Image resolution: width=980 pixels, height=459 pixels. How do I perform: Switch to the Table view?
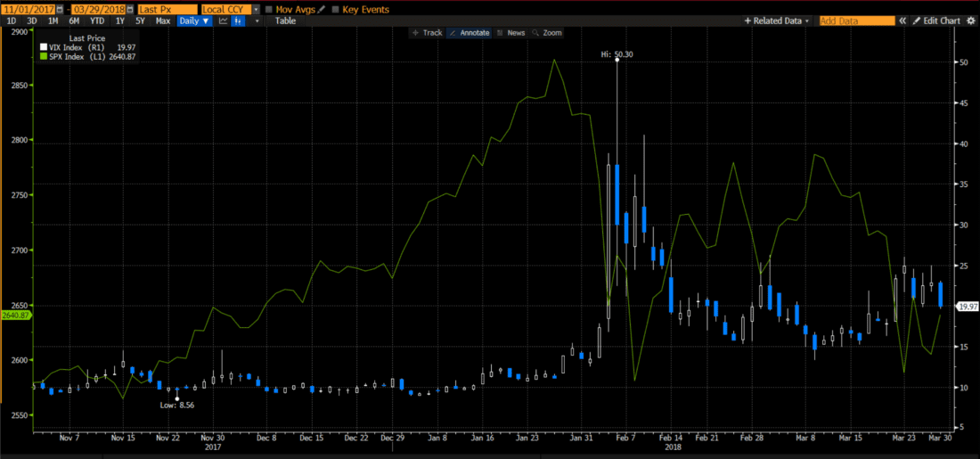coord(286,20)
